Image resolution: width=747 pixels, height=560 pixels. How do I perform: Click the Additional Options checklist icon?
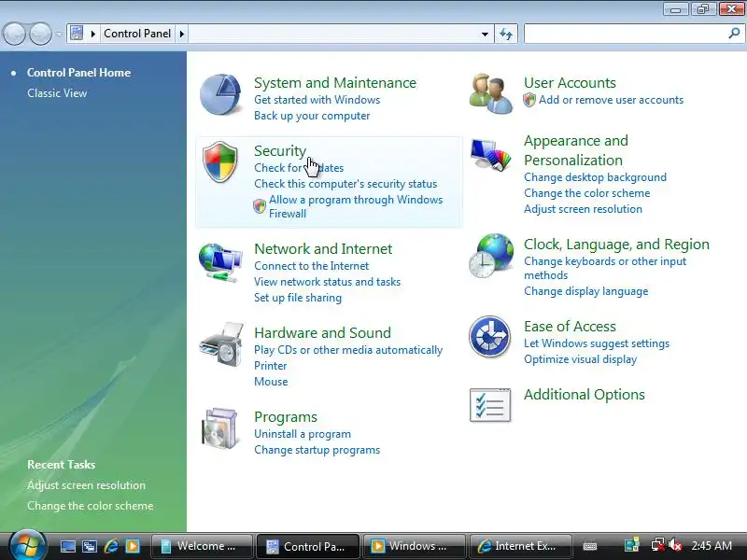[x=490, y=405]
